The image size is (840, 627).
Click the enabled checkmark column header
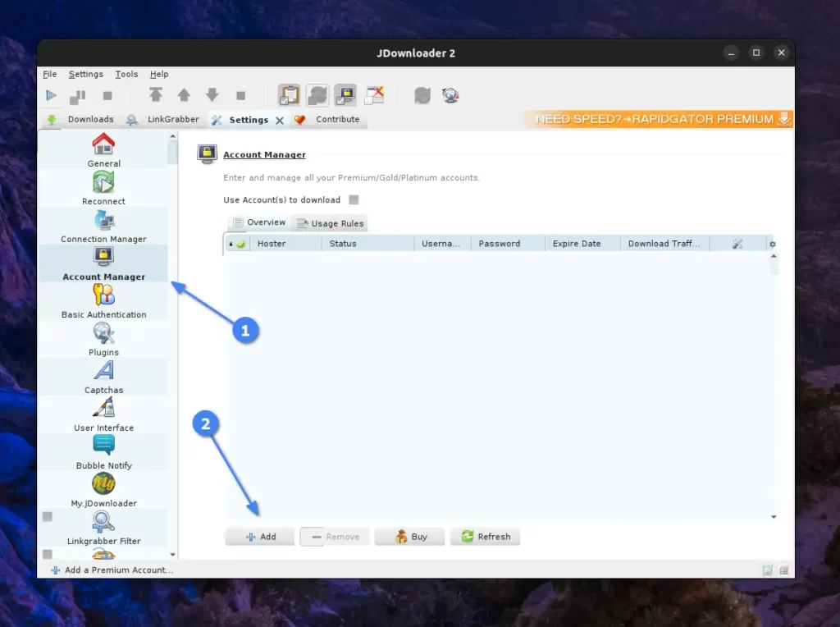pyautogui.click(x=238, y=244)
